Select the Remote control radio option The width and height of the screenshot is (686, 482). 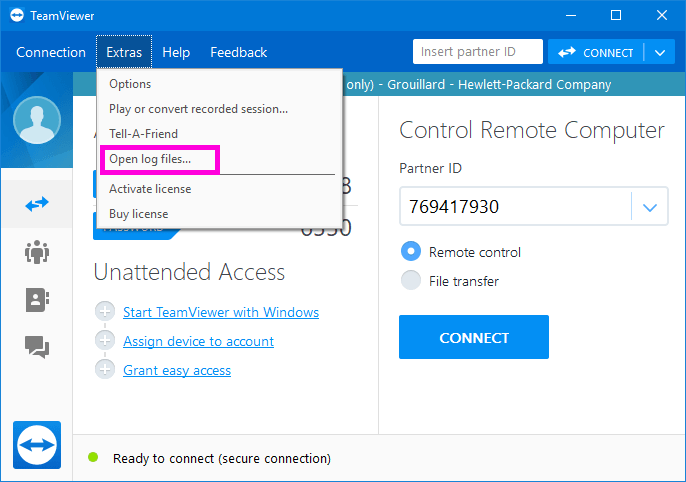410,252
